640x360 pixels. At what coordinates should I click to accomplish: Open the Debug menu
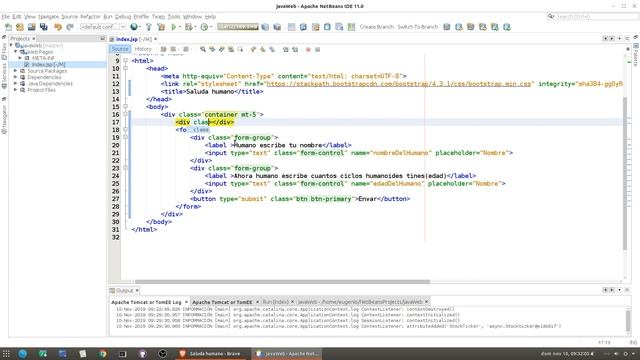coord(123,17)
